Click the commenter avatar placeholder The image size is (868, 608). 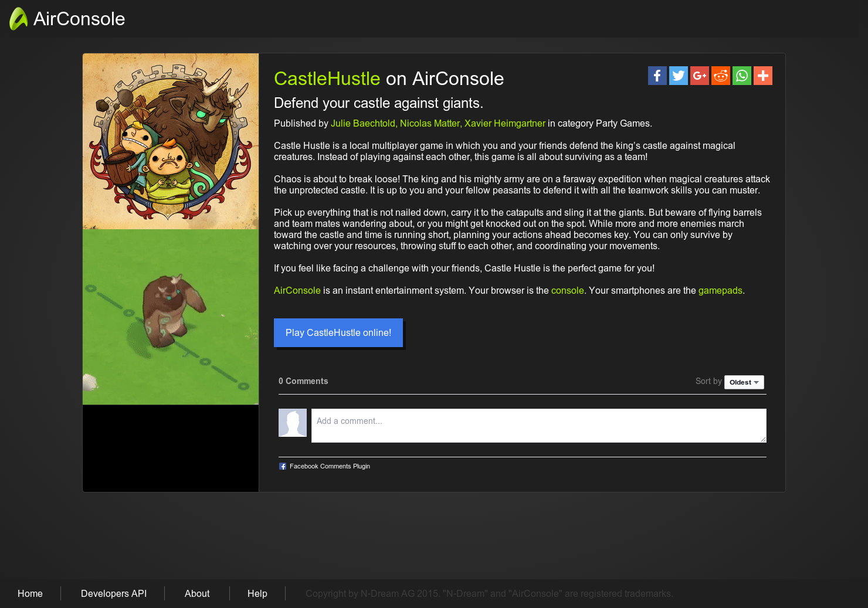point(293,423)
